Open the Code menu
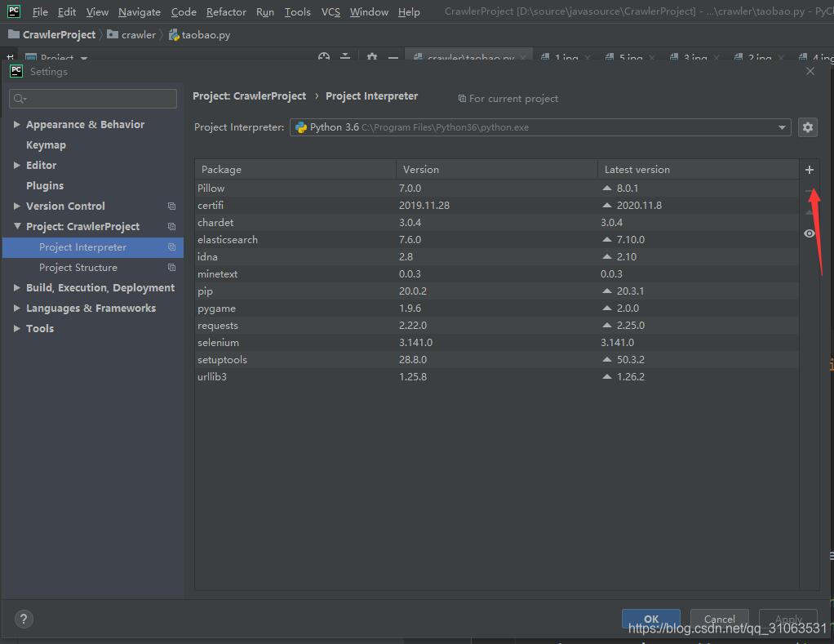Image resolution: width=834 pixels, height=644 pixels. (x=184, y=11)
